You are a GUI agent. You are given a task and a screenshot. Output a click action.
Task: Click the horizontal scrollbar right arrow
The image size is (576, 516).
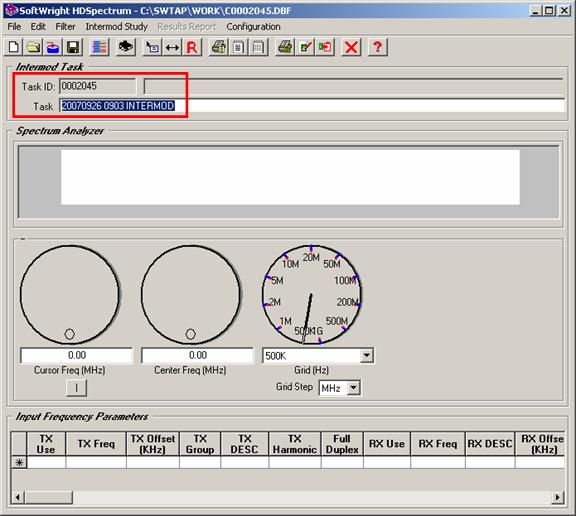coord(558,498)
